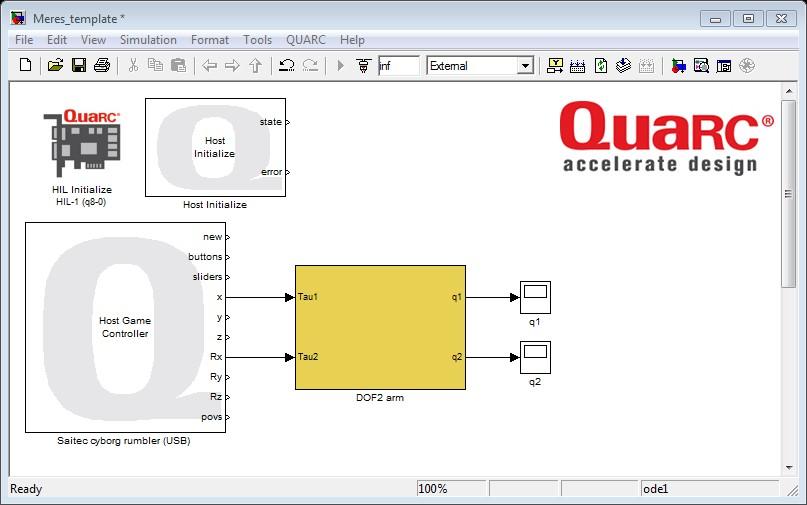Select the yellow DOF2 arm subsystem block
The width and height of the screenshot is (807, 505).
380,327
